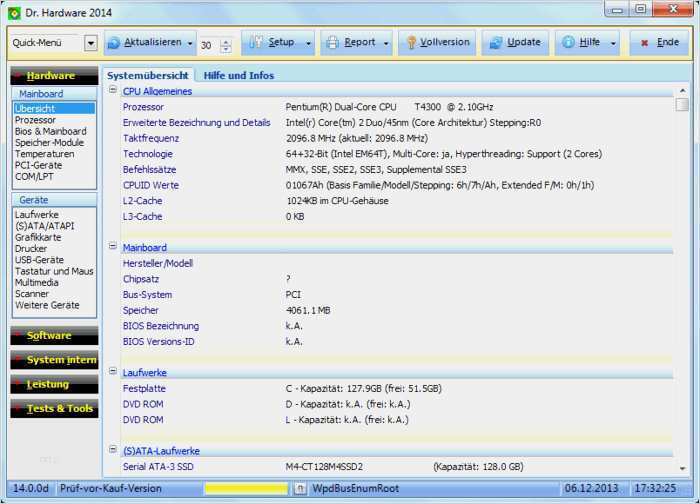Viewport: 700px width, 504px height.
Task: Click the Aktualisieren refresh icon
Action: pyautogui.click(x=113, y=43)
